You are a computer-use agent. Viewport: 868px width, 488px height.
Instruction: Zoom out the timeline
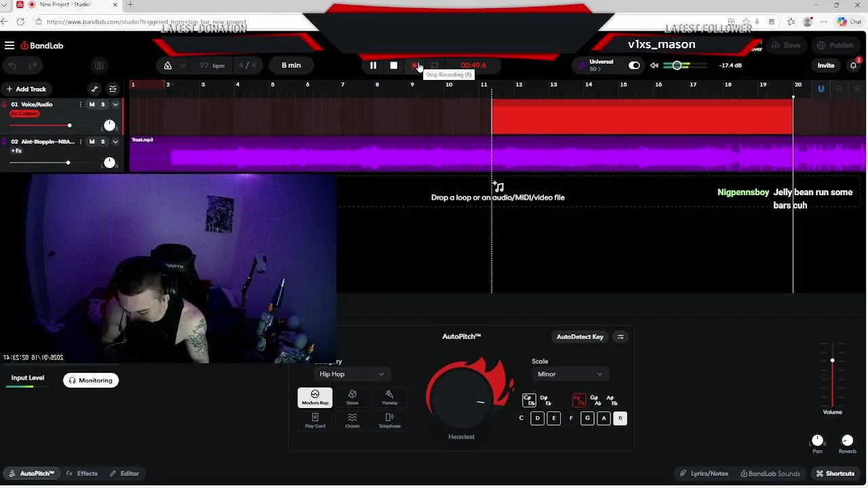[x=840, y=89]
